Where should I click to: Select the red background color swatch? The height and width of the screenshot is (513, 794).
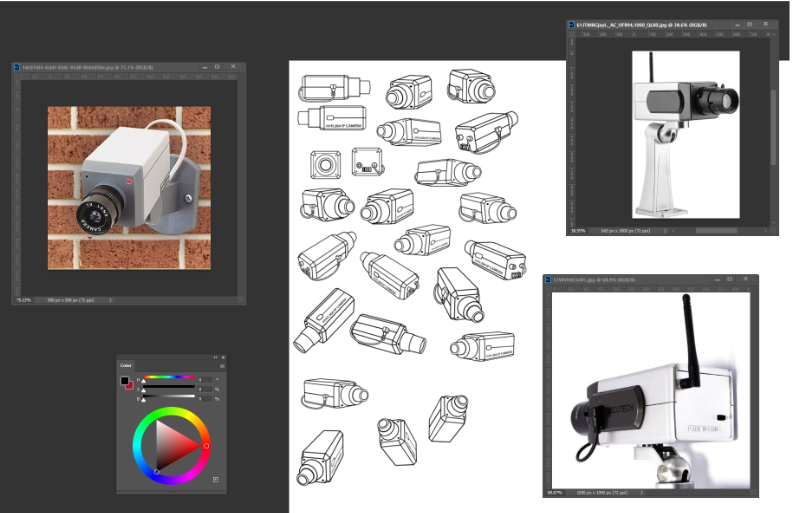click(130, 386)
